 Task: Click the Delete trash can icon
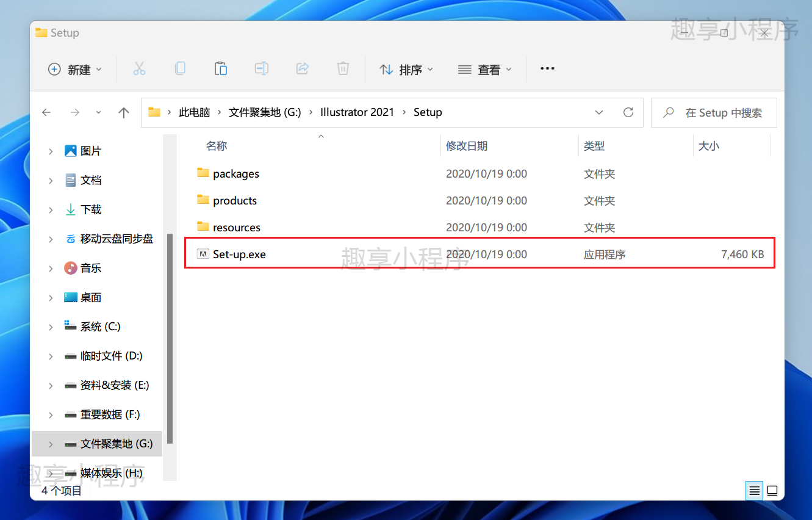343,69
